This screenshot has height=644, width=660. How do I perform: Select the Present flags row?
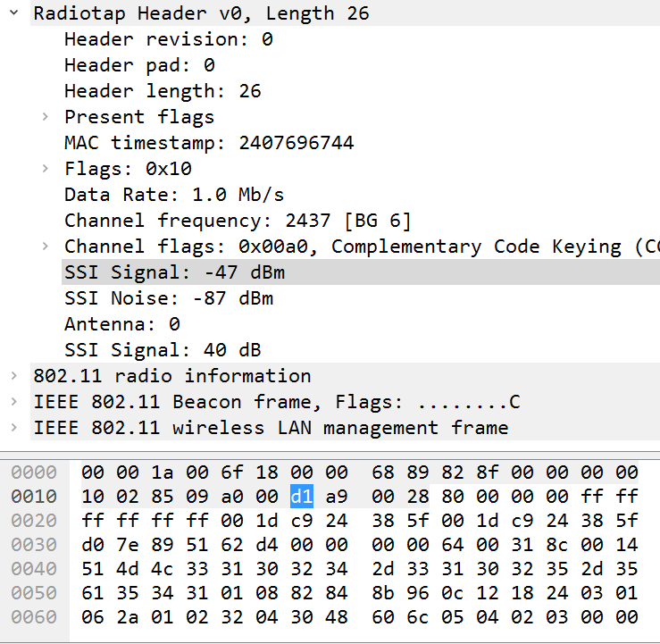362,117
